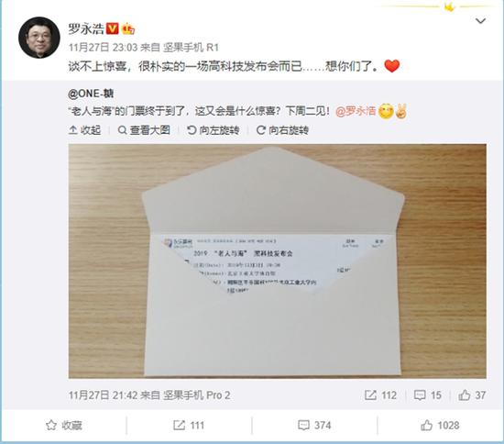Repost this post via the 111 button

(189, 426)
